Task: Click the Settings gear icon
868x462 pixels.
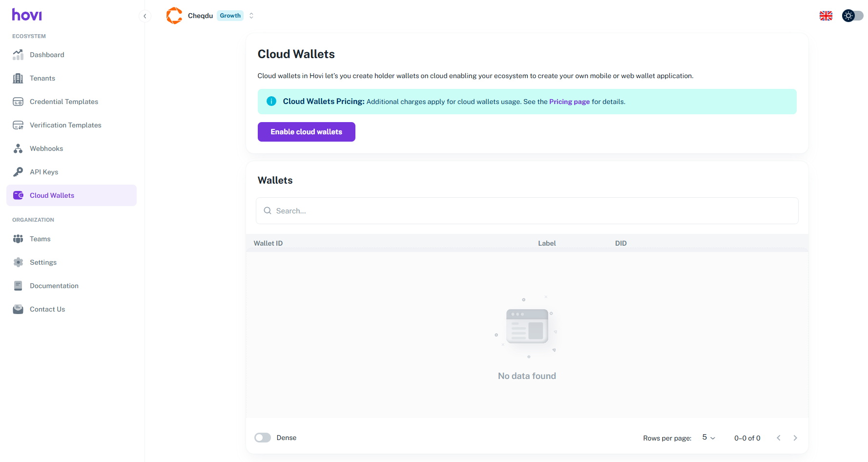Action: (x=18, y=262)
